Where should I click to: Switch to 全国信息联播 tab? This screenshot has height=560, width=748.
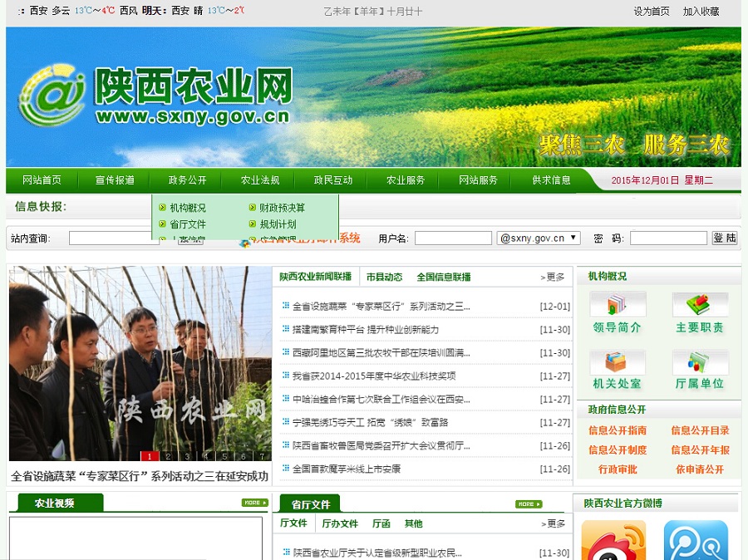point(444,277)
